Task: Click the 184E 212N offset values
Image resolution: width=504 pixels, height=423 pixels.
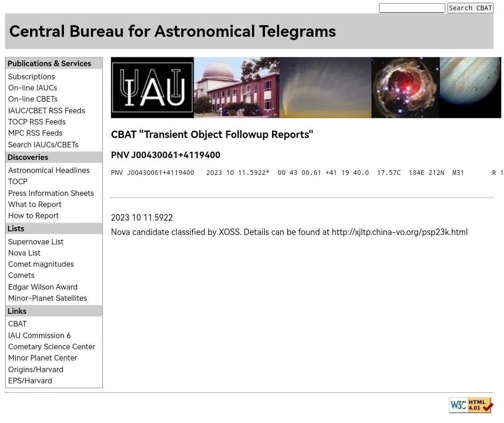Action: [x=427, y=173]
